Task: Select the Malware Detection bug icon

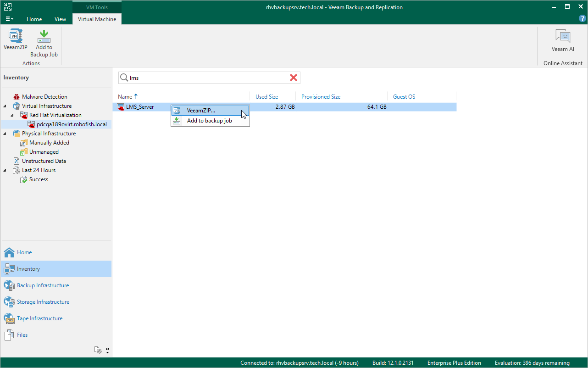Action: (x=17, y=97)
